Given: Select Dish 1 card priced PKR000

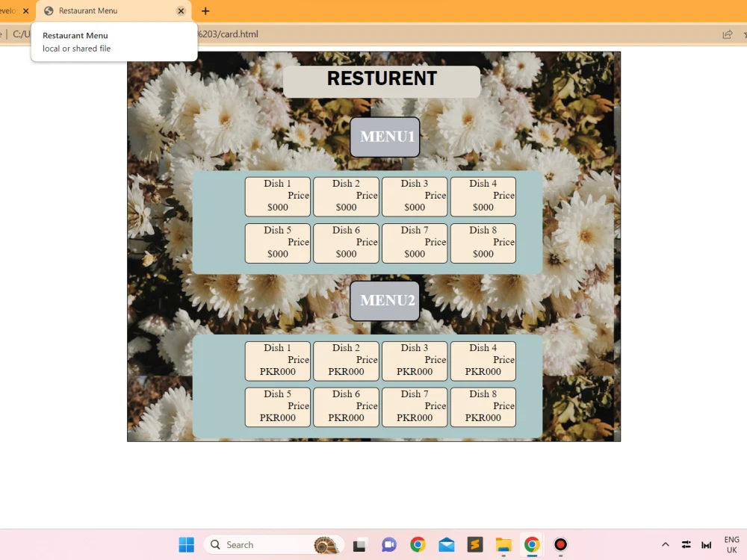Looking at the screenshot, I should point(278,361).
